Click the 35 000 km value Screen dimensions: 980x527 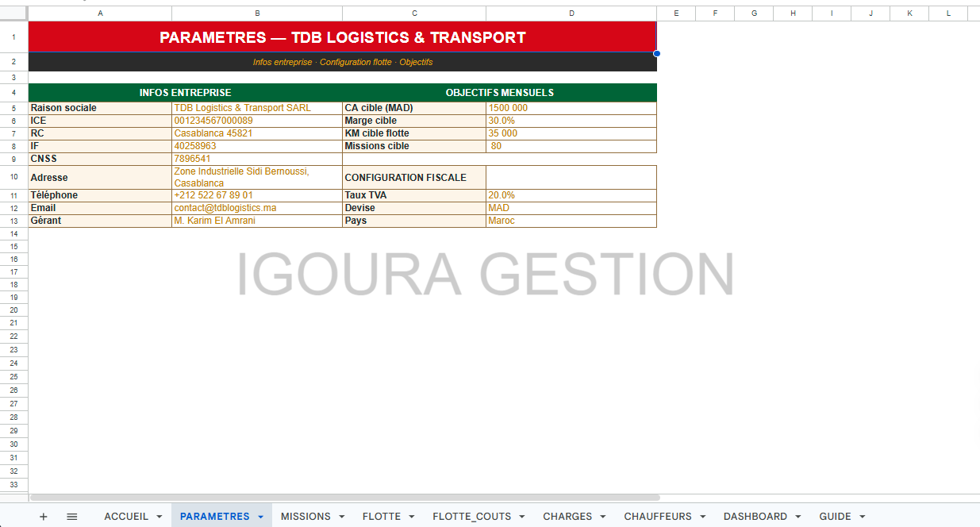click(x=571, y=133)
